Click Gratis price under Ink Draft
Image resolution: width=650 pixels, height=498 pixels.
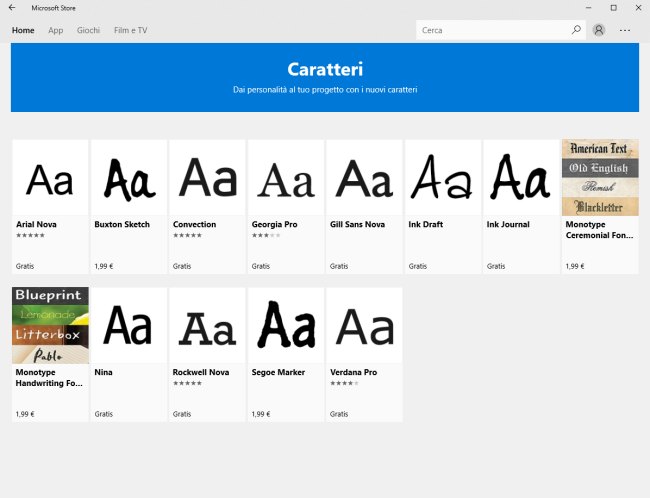[x=417, y=266]
